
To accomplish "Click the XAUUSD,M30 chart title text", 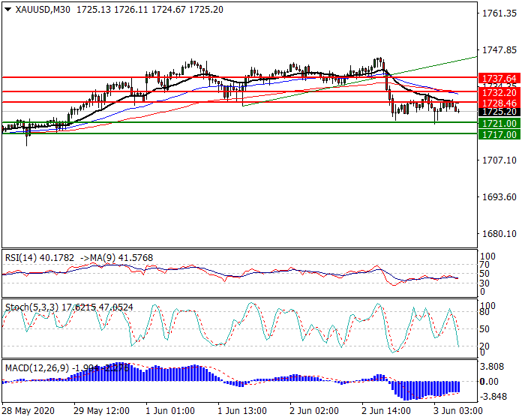I will click(43, 10).
